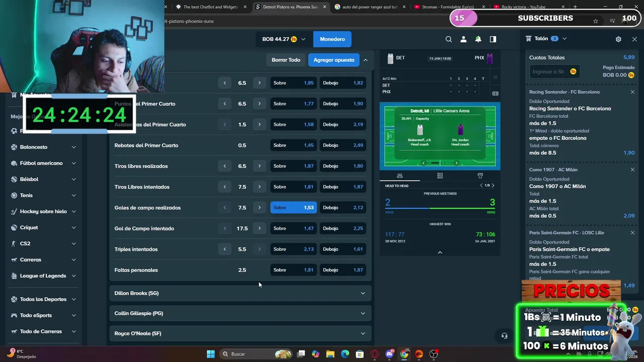The width and height of the screenshot is (644, 362).
Task: Select Debajo 2,19 for Asistencias del Primer Cuarto
Action: pos(343,125)
